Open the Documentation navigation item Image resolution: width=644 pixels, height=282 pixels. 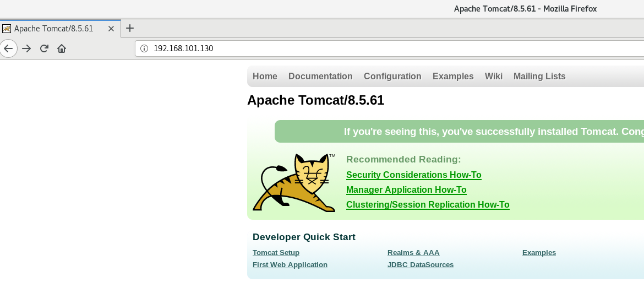coord(320,77)
